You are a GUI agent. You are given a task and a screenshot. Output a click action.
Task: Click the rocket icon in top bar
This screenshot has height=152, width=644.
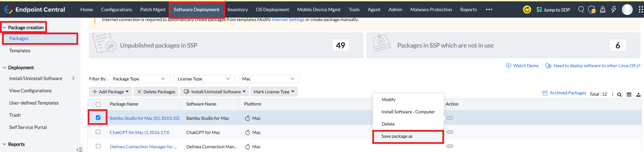tap(603, 9)
